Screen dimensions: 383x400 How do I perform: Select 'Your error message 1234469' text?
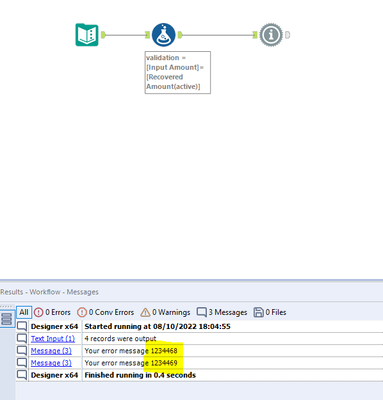[131, 363]
